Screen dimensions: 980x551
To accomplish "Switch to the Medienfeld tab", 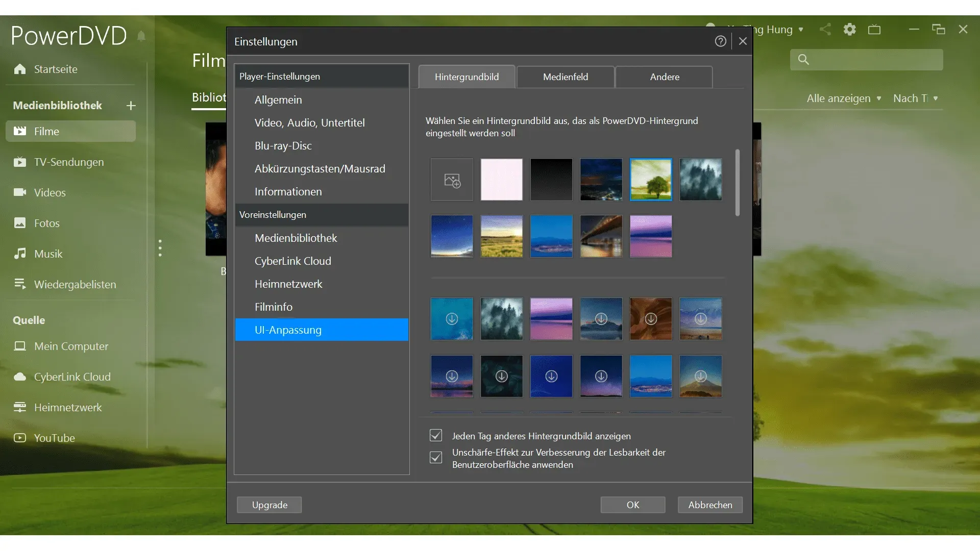I will pyautogui.click(x=566, y=77).
